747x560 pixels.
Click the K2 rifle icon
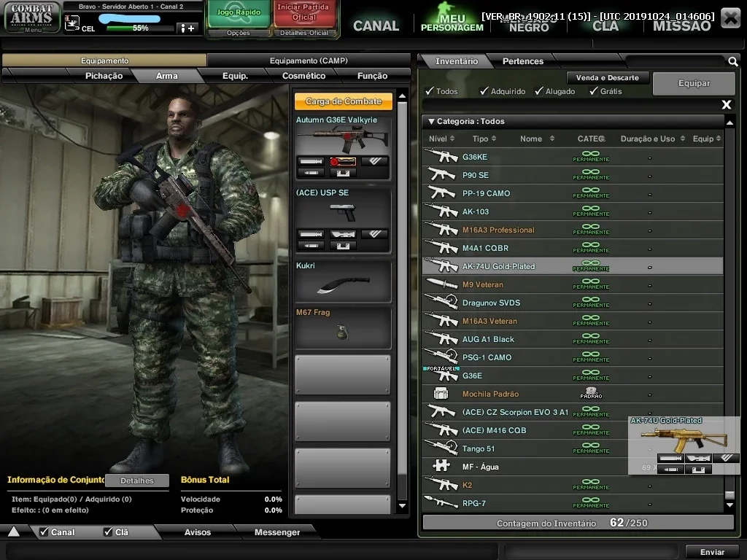click(x=441, y=485)
